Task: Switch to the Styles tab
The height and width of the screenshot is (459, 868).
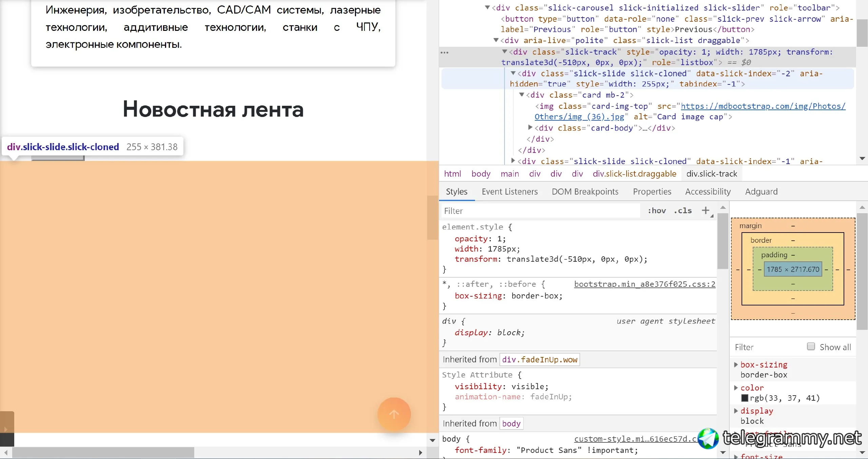Action: coord(456,192)
